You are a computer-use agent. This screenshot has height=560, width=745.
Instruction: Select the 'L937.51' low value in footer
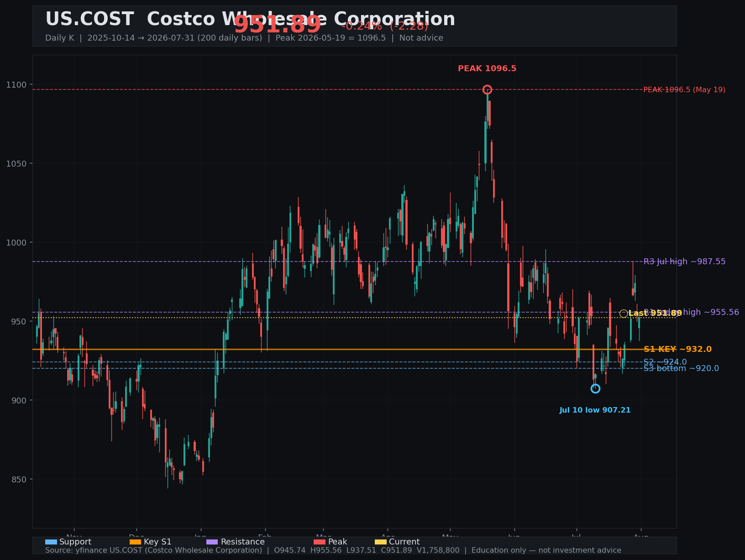pyautogui.click(x=361, y=550)
